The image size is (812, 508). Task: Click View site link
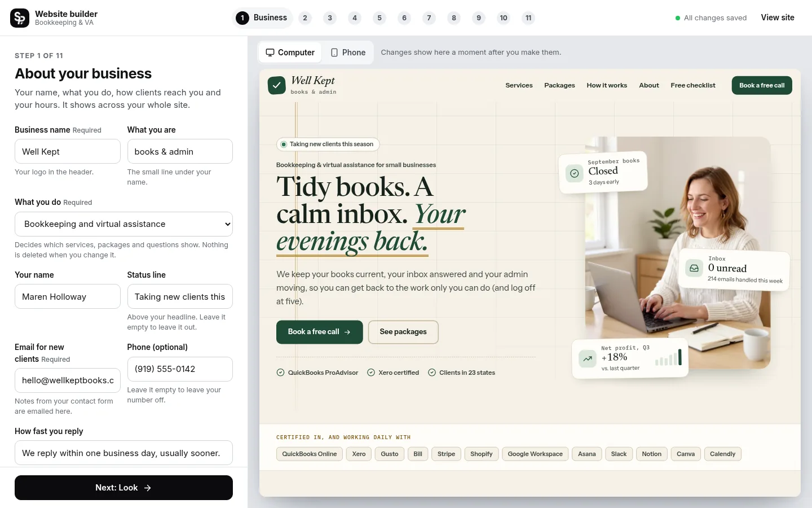(778, 17)
